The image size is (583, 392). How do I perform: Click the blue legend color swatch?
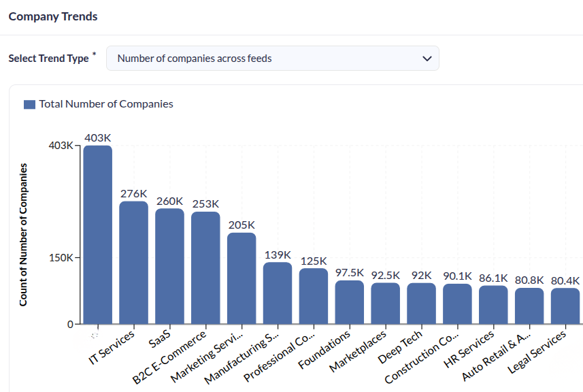coord(29,103)
